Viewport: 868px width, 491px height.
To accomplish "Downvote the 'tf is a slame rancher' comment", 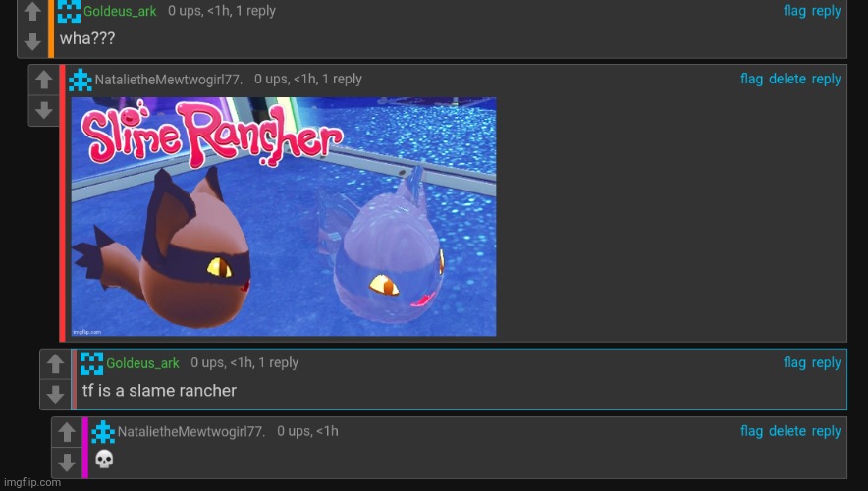I will (55, 394).
